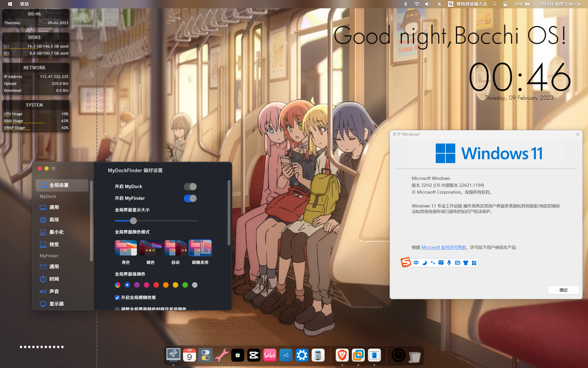Open Microsoft Store from the dock

pos(238,355)
